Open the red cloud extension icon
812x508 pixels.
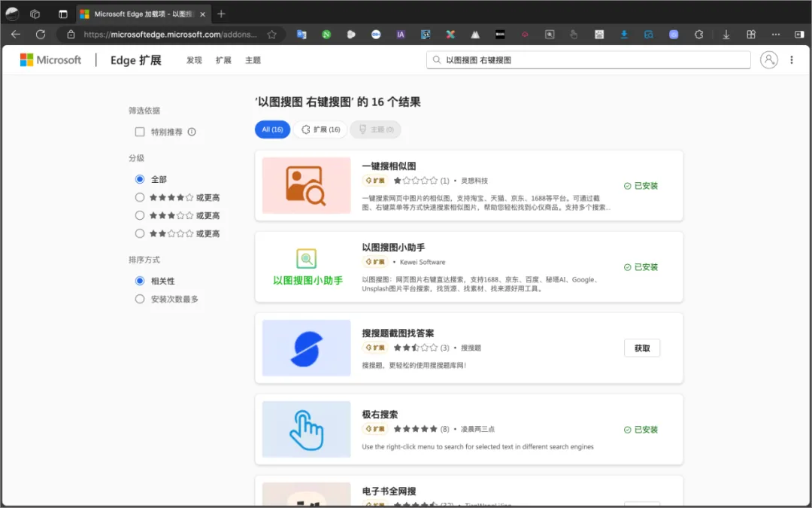point(525,34)
